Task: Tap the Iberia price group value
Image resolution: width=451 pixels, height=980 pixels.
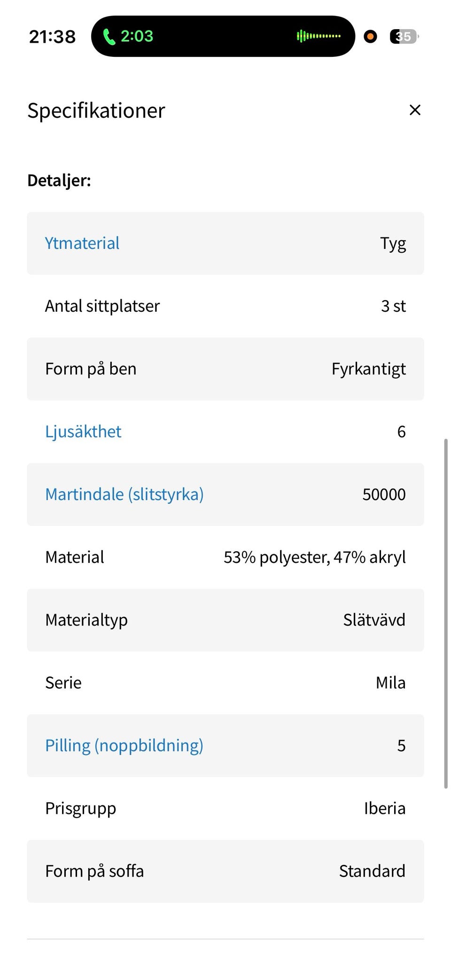Action: [x=384, y=808]
